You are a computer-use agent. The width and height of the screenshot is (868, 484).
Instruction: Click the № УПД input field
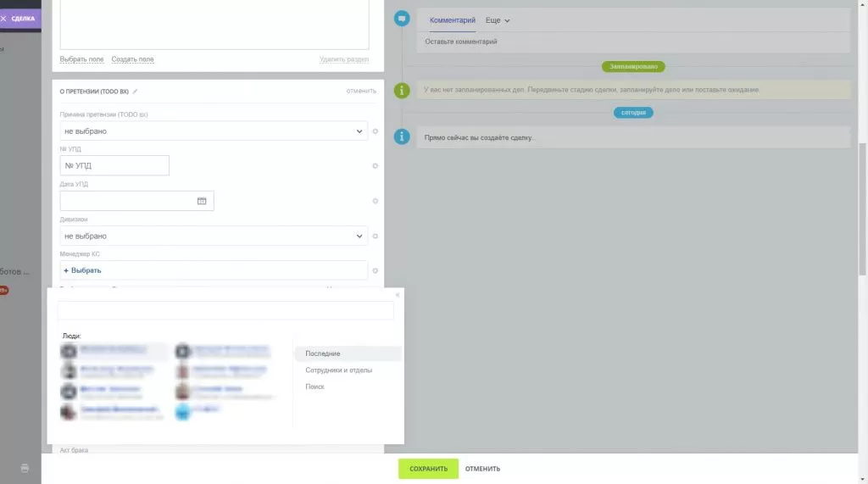[x=114, y=166]
